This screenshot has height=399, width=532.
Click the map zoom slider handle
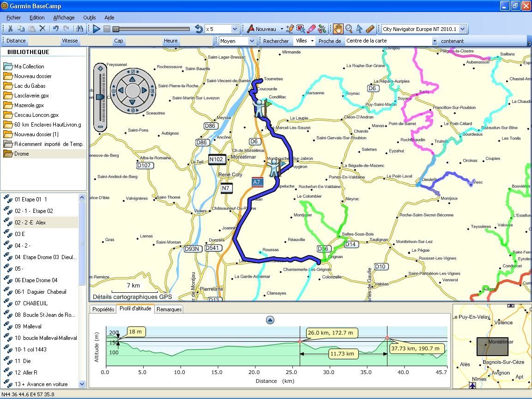pyautogui.click(x=100, y=97)
